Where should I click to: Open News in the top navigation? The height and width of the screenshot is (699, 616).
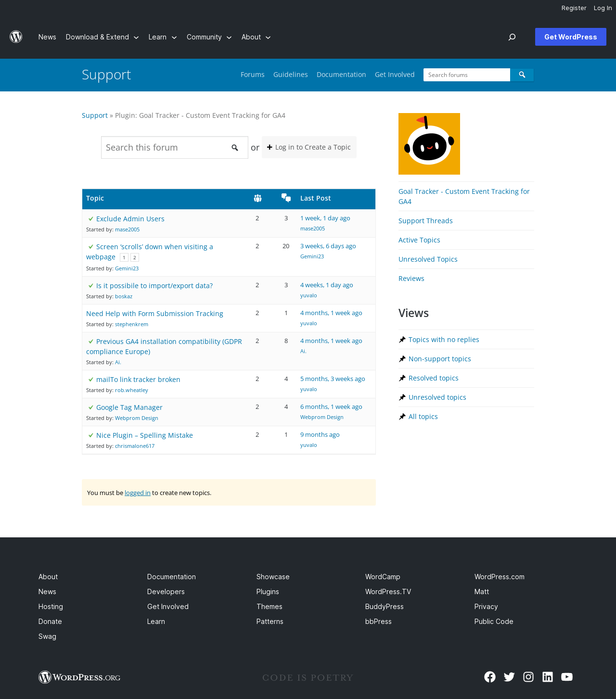(47, 37)
